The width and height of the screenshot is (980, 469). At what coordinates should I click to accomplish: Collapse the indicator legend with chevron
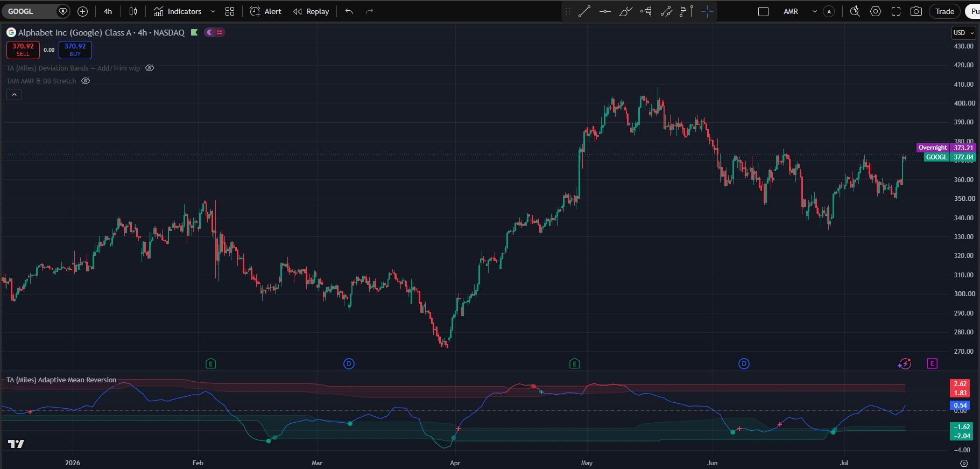[x=14, y=95]
